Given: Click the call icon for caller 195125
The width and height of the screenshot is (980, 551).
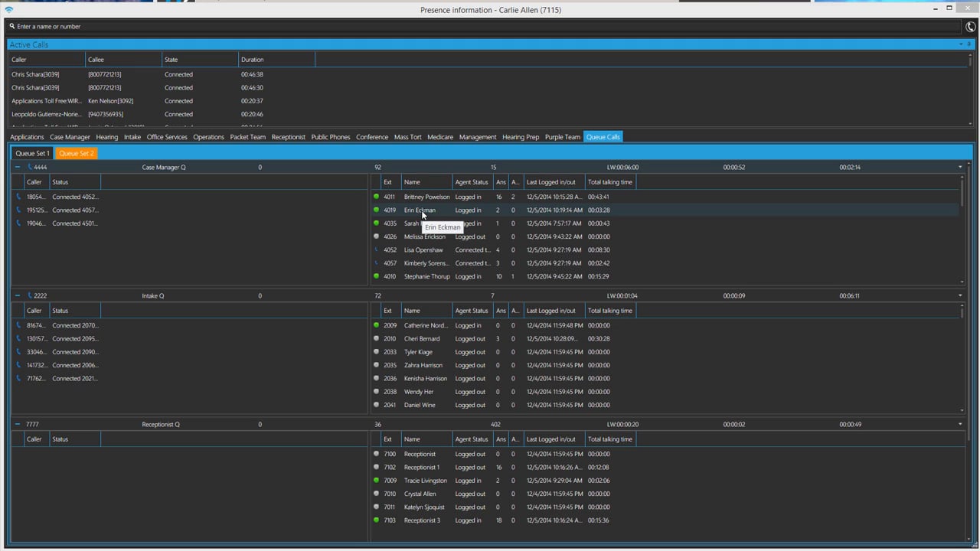Looking at the screenshot, I should 19,210.
